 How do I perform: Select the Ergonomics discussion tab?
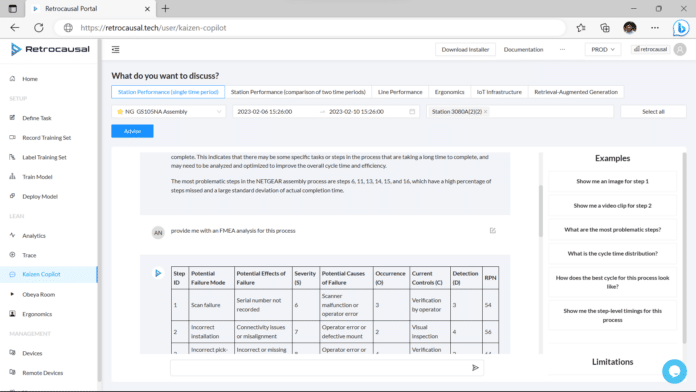449,92
